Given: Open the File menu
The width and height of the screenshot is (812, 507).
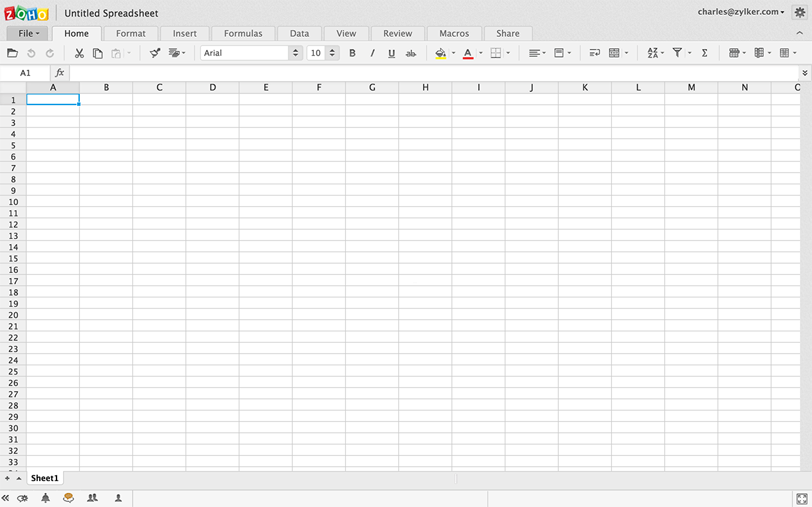Looking at the screenshot, I should click(x=27, y=33).
